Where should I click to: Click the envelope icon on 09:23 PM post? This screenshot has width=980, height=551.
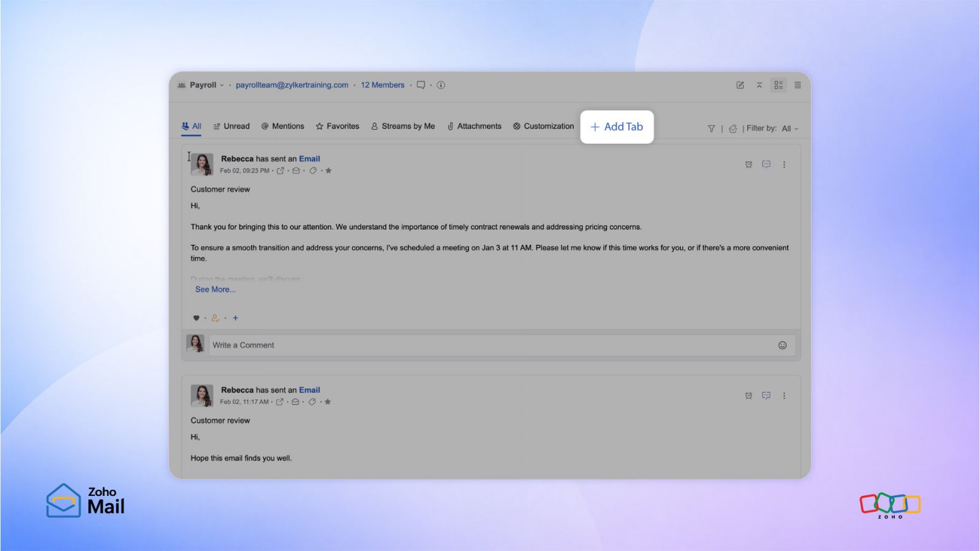pos(296,171)
